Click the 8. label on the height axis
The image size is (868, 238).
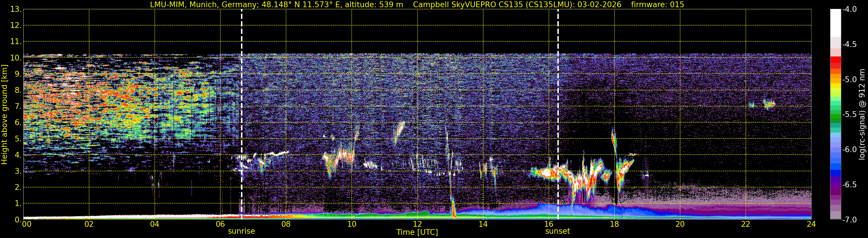[x=18, y=90]
